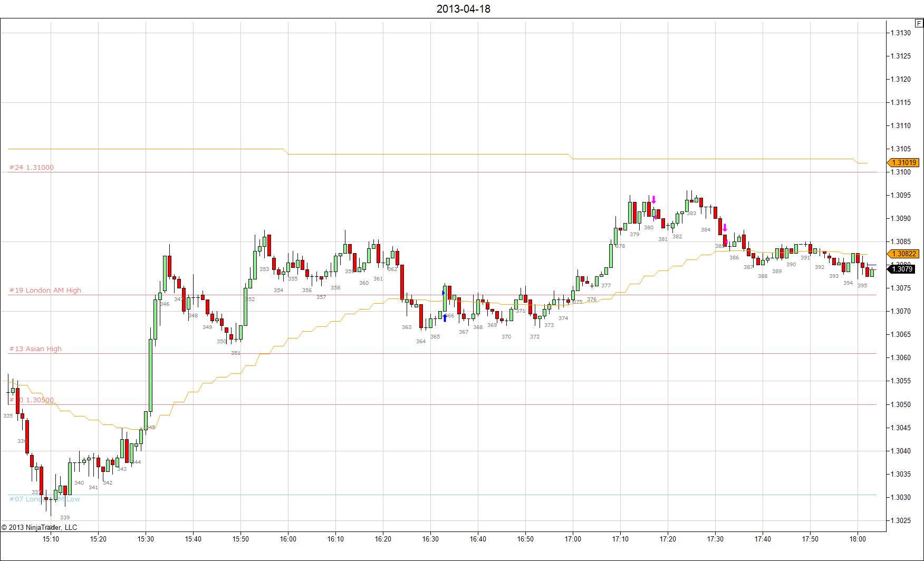This screenshot has height=561, width=924.
Task: Click bar number label 390
Action: click(x=791, y=265)
